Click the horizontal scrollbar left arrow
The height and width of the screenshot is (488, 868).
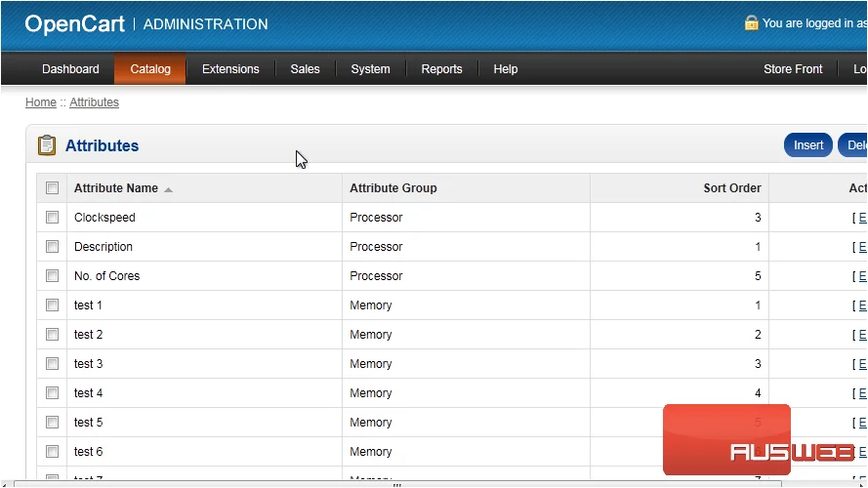[5, 485]
